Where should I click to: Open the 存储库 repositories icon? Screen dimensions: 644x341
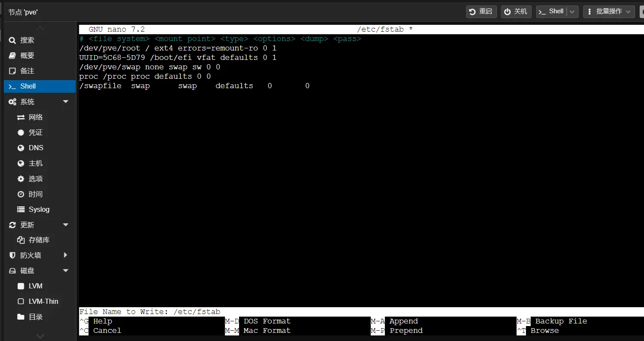21,240
